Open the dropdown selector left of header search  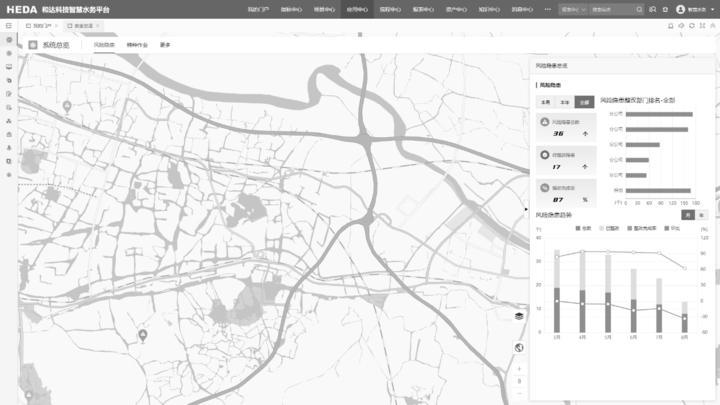(572, 9)
